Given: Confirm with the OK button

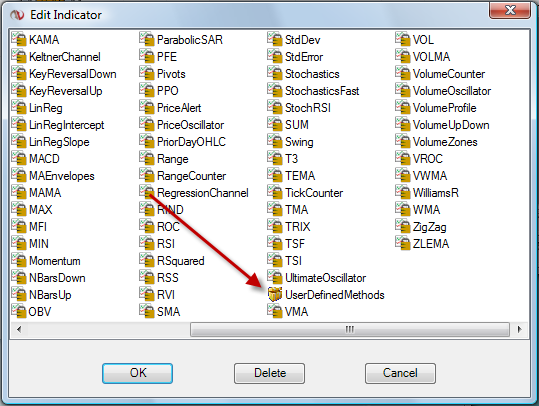Looking at the screenshot, I should point(138,373).
